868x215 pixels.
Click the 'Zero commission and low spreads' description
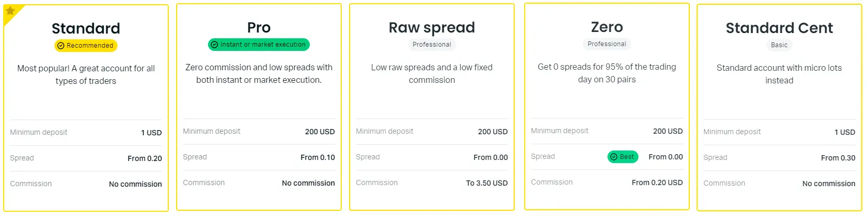(259, 73)
